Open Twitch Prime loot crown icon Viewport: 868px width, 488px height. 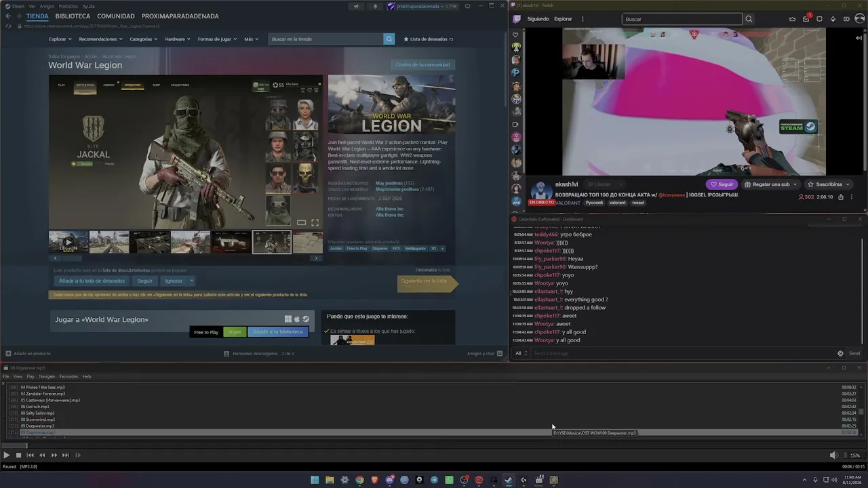pyautogui.click(x=793, y=19)
